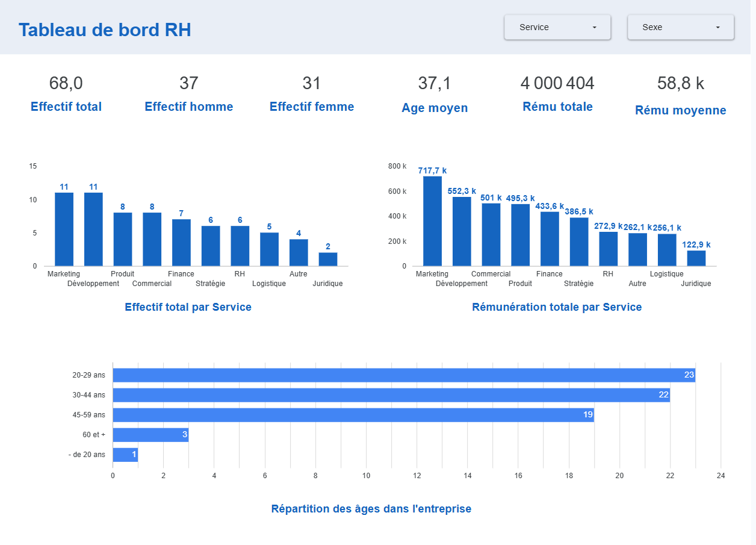
Task: Click the Marketing 717,7 k remuneration bar
Action: 432,221
